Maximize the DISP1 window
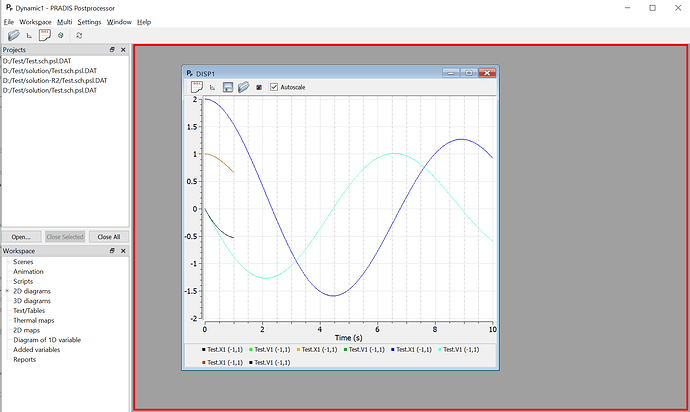Image resolution: width=690 pixels, height=412 pixels. [x=469, y=73]
